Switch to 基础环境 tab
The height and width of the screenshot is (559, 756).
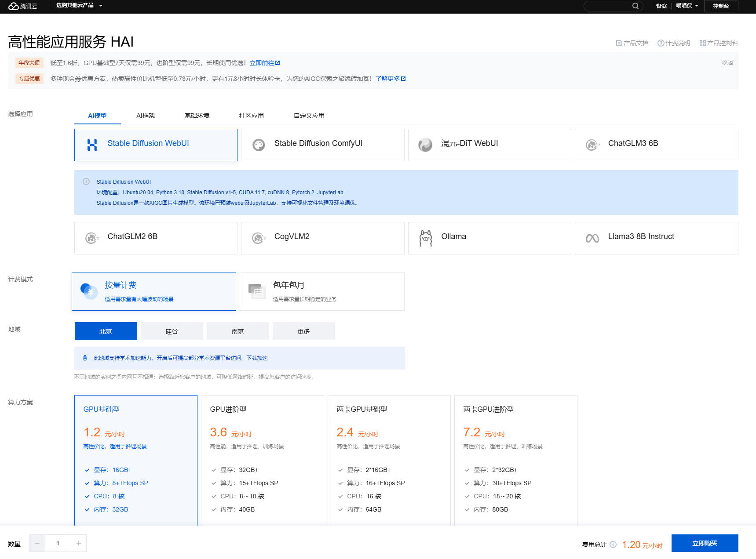tap(197, 116)
